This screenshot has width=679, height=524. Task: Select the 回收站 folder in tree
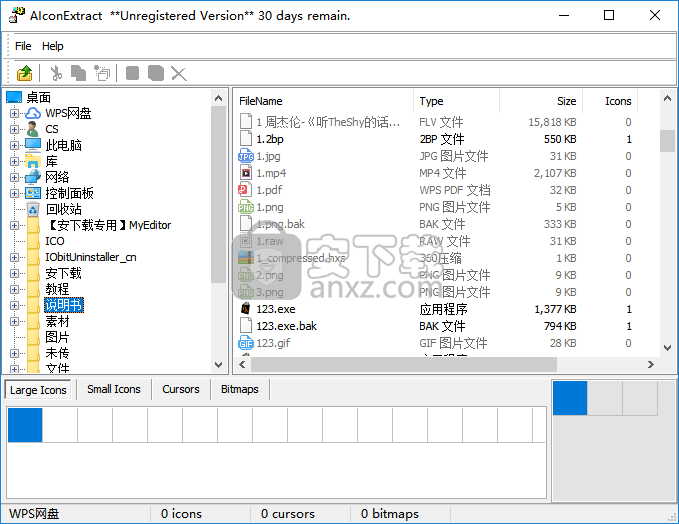click(63, 209)
